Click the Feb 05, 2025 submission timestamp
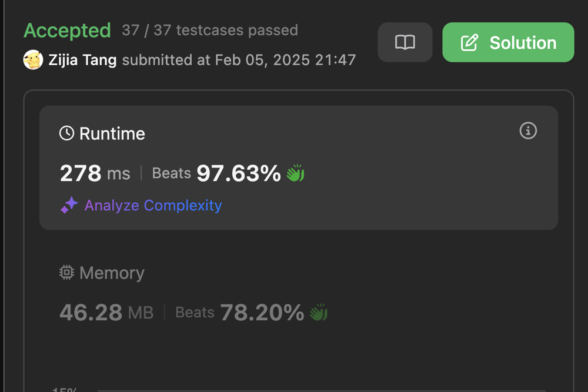Image resolution: width=588 pixels, height=392 pixels. 285,60
